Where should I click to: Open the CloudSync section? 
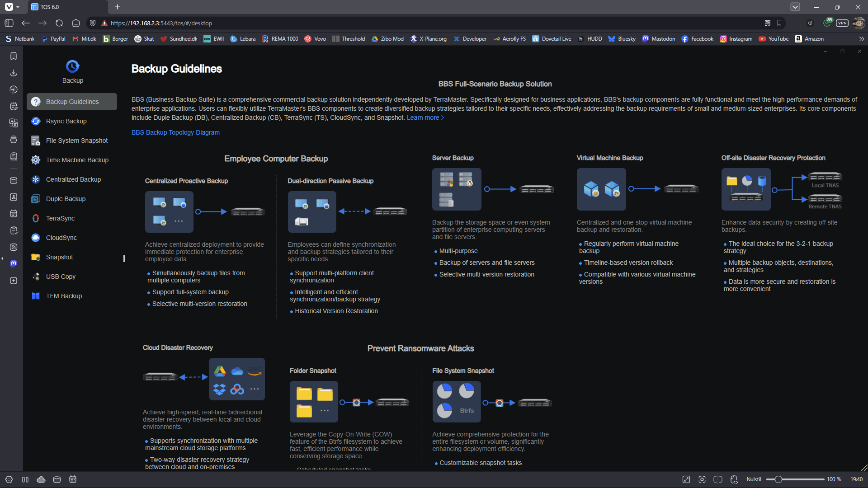(x=62, y=237)
